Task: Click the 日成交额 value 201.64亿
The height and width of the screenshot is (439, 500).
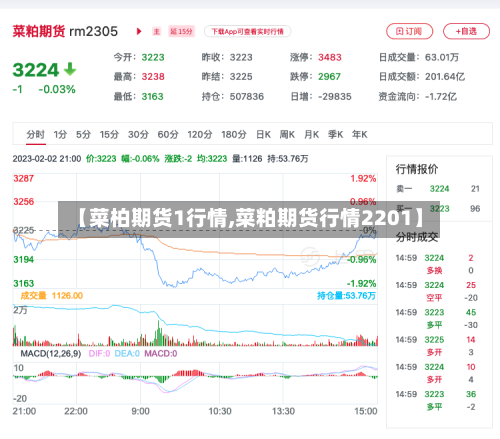Action: tap(445, 77)
